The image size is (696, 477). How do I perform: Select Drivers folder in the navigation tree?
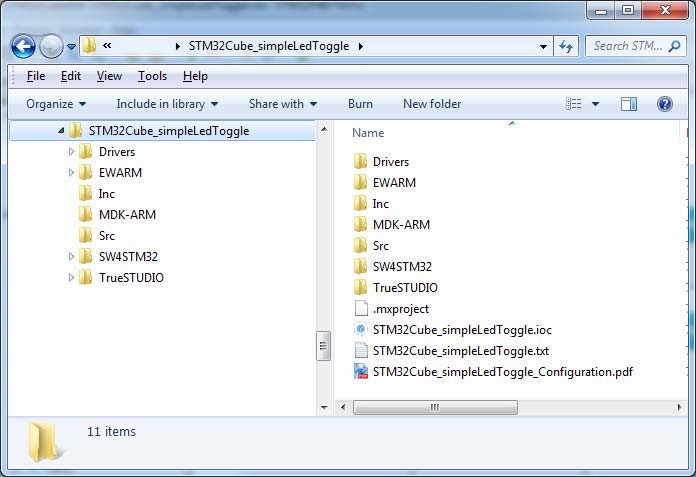point(117,152)
